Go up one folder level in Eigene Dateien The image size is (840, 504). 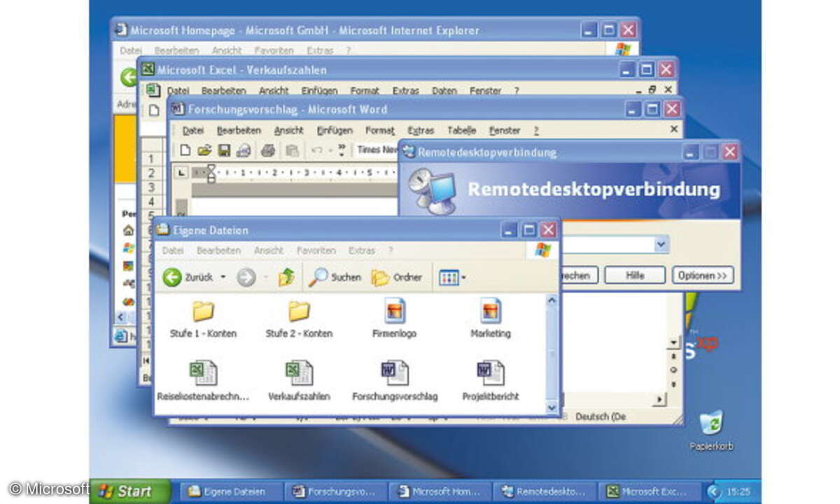pos(286,277)
